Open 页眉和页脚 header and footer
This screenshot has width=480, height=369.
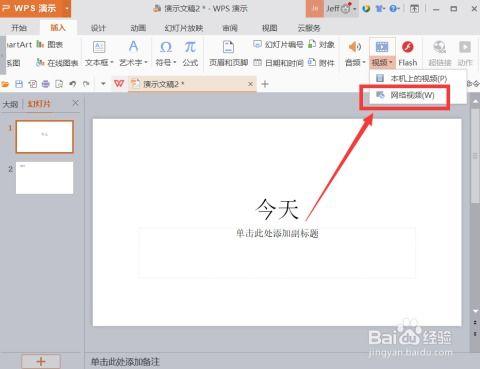click(x=228, y=53)
